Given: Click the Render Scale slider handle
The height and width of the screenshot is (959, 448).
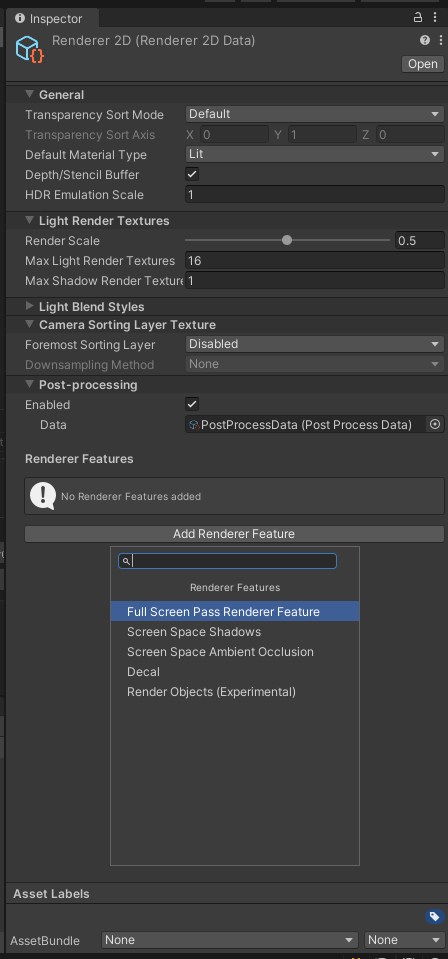Looking at the screenshot, I should click(x=287, y=240).
